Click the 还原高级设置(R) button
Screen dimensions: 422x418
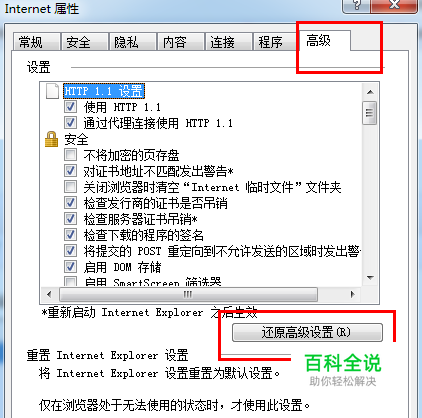pyautogui.click(x=307, y=333)
